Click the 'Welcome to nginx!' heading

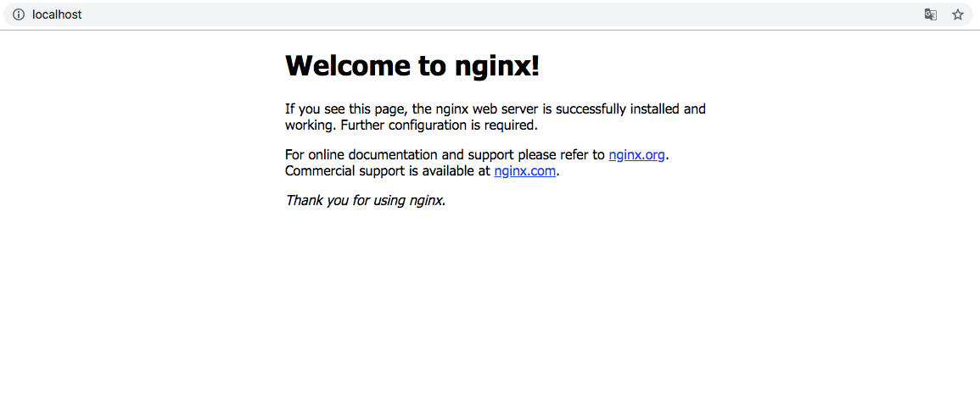pyautogui.click(x=412, y=65)
